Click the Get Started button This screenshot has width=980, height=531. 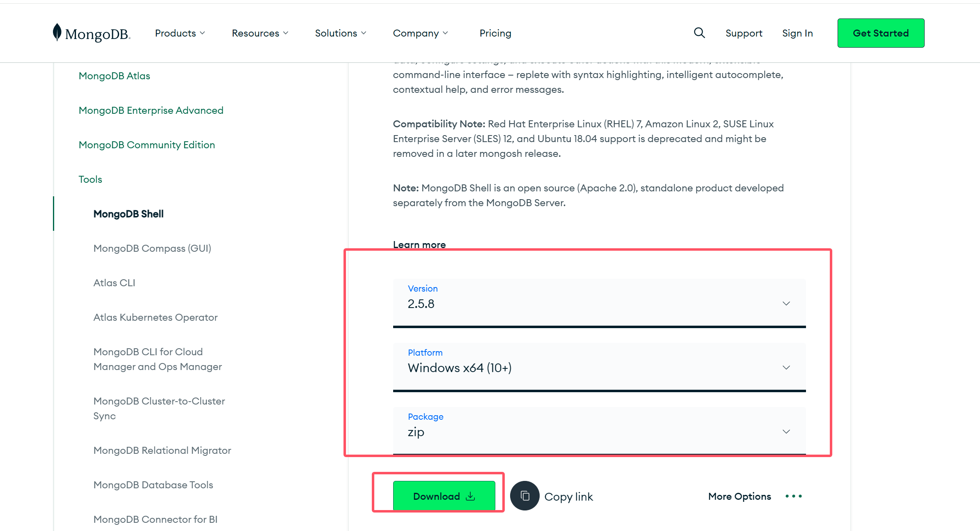pos(881,33)
